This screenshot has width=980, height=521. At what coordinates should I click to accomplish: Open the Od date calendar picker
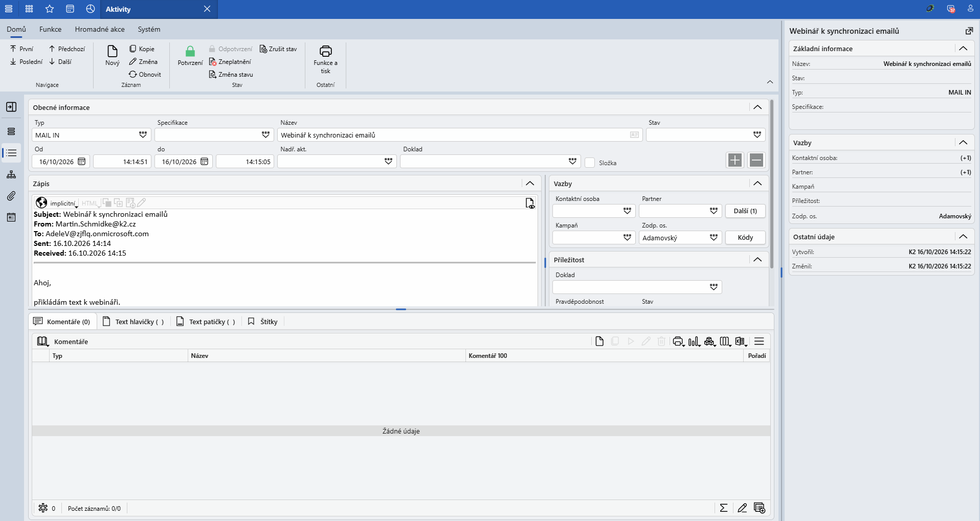(x=81, y=162)
